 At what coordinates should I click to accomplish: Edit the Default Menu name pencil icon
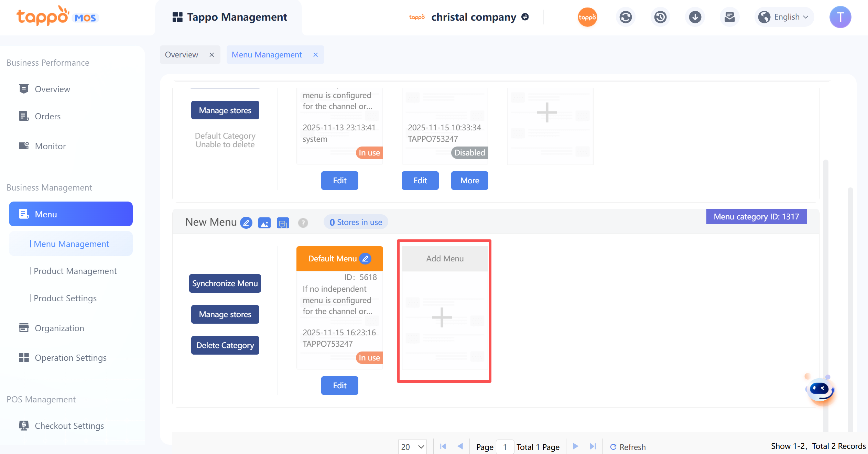[365, 258]
